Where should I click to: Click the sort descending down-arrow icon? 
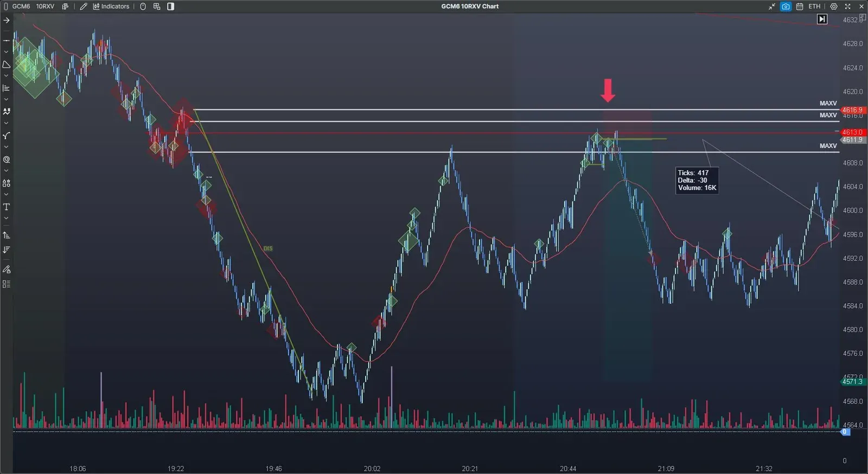click(x=7, y=249)
